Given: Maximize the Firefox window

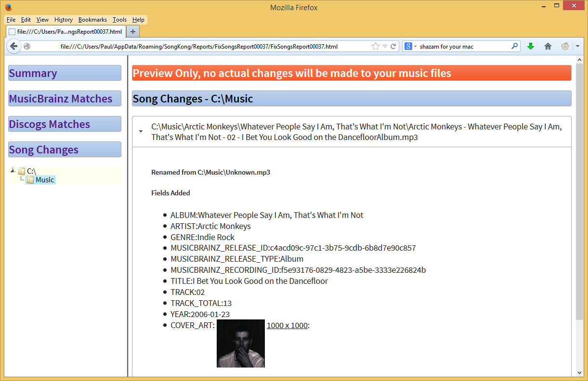Looking at the screenshot, I should (557, 6).
